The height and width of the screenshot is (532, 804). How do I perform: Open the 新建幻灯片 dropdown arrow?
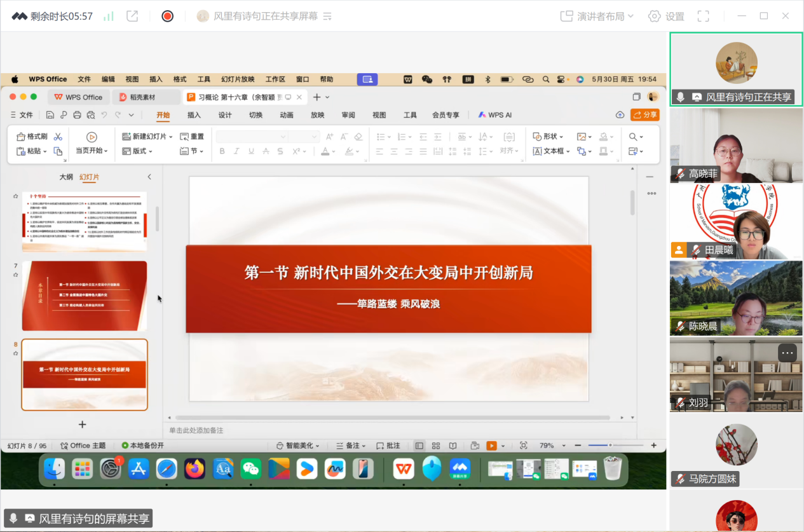(x=171, y=137)
